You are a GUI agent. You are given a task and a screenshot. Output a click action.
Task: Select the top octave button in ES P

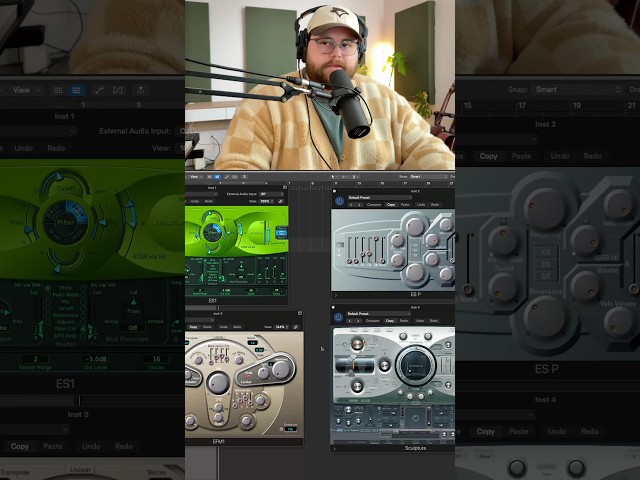pyautogui.click(x=339, y=245)
